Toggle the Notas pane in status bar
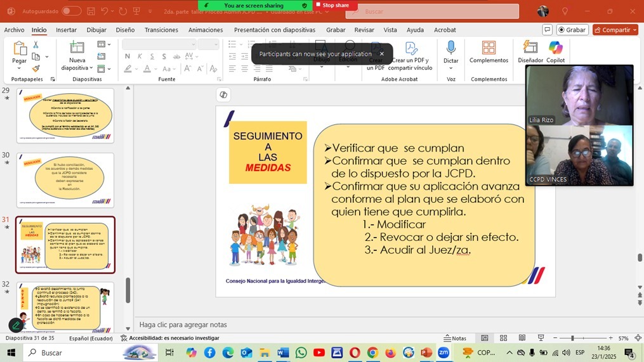This screenshot has height=362, width=644. (455, 338)
